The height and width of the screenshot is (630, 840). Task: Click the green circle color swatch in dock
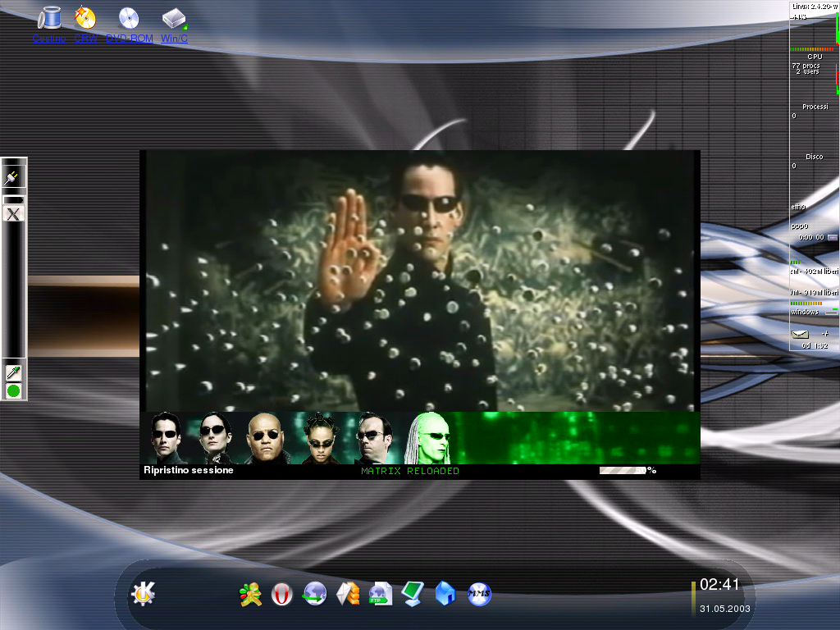coord(13,391)
